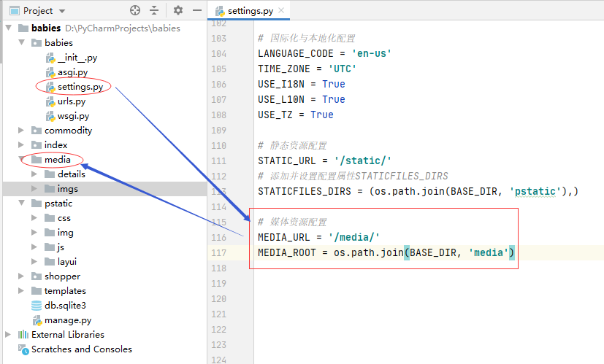The height and width of the screenshot is (364, 604).
Task: Open manage.py file
Action: point(68,320)
